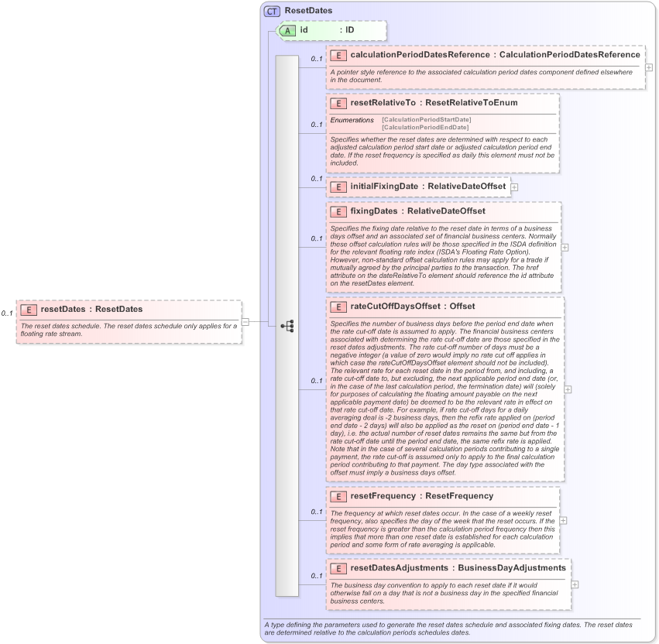
Task: Click the rateCutOffDaysOffset description paragraph
Action: (x=444, y=399)
